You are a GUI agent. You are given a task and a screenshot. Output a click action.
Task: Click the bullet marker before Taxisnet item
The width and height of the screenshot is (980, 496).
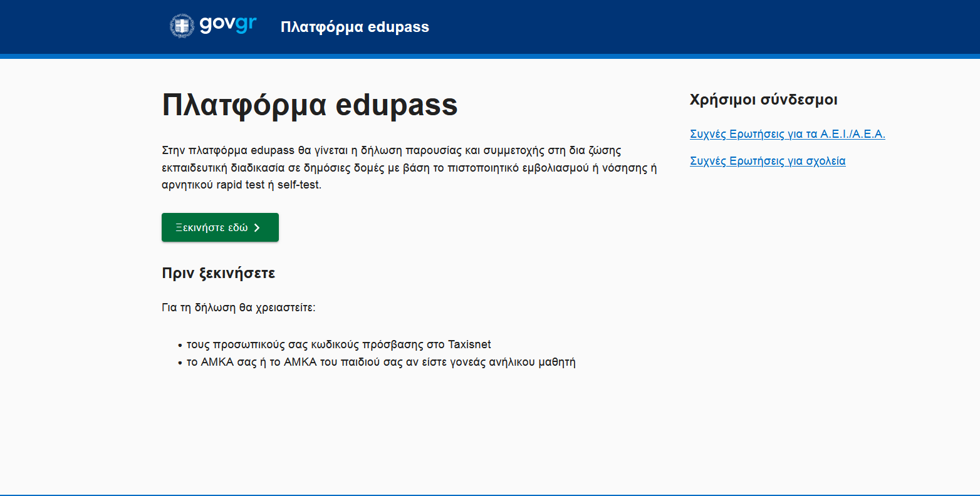pos(180,345)
